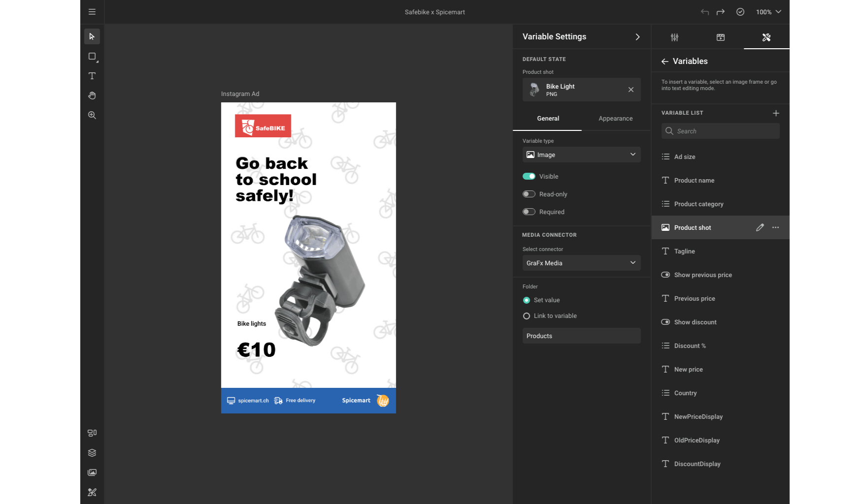Open the GraFx Media connector dropdown
Screen dimensions: 868x504
[x=582, y=263]
